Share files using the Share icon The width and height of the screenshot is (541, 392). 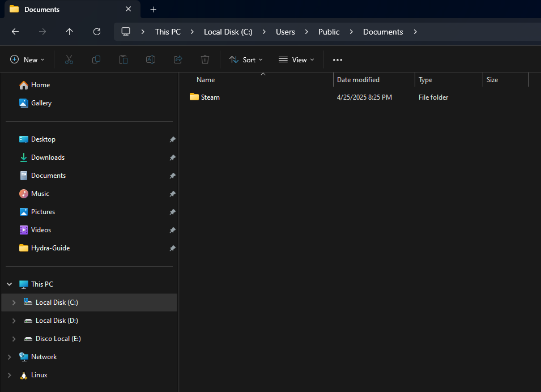(178, 59)
